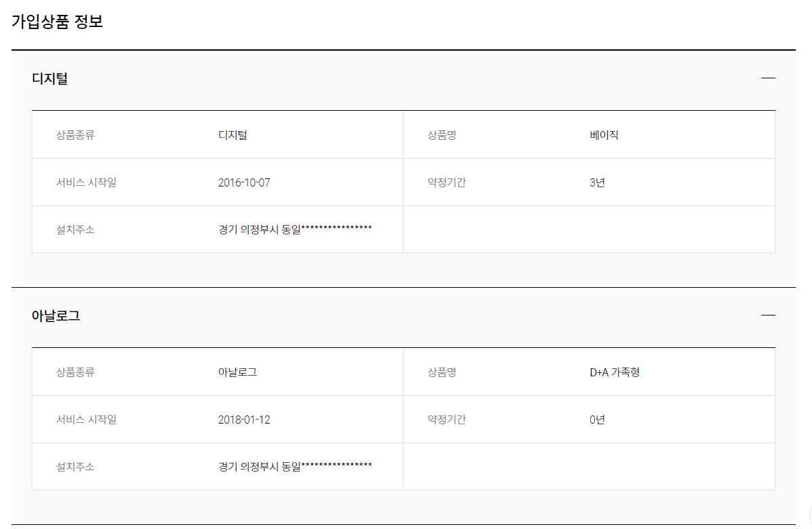Click the masked address in 디지털 table
This screenshot has height=529, width=812.
295,230
